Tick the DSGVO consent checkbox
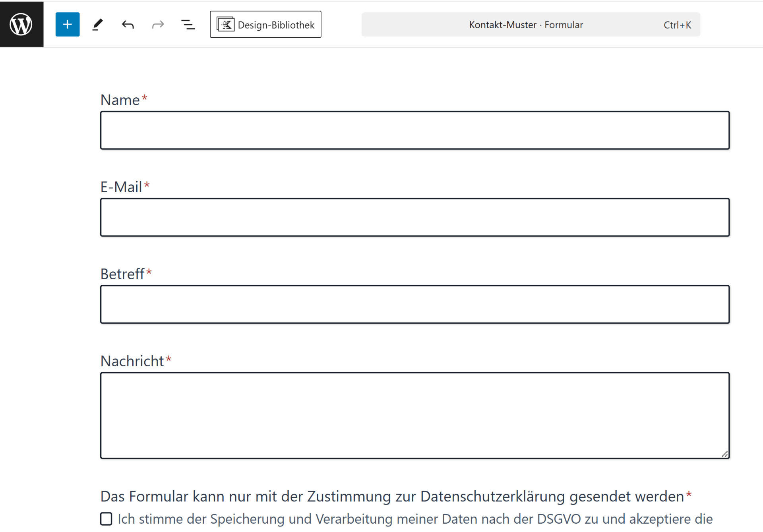This screenshot has width=763, height=532. pyautogui.click(x=106, y=518)
